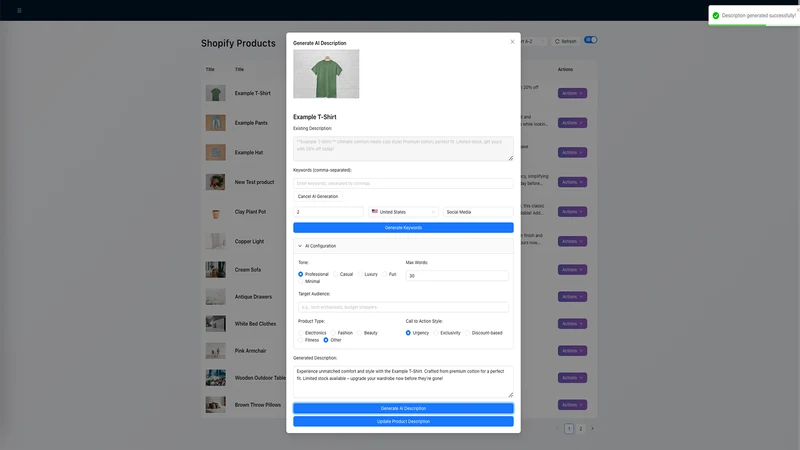Click the Pink Armchair thumbnail
The height and width of the screenshot is (450, 800).
click(215, 351)
